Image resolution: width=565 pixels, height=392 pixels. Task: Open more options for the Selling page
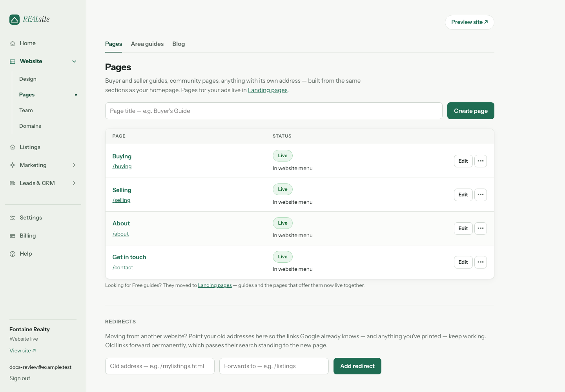(481, 195)
